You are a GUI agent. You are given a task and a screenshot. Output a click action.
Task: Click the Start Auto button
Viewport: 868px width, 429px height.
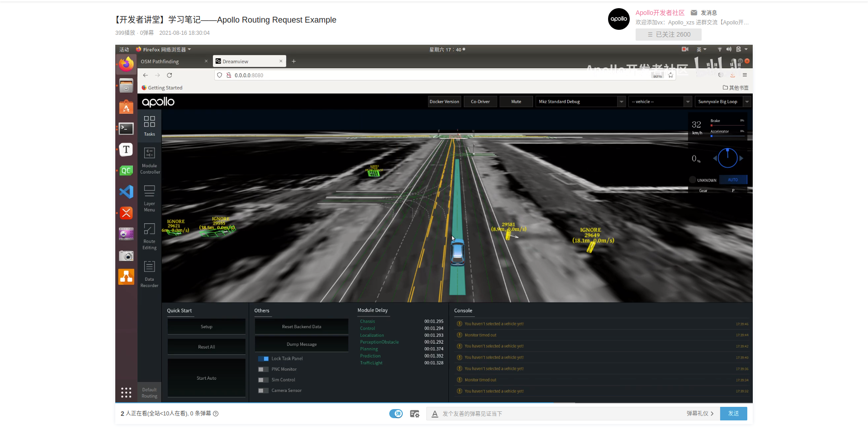click(206, 378)
